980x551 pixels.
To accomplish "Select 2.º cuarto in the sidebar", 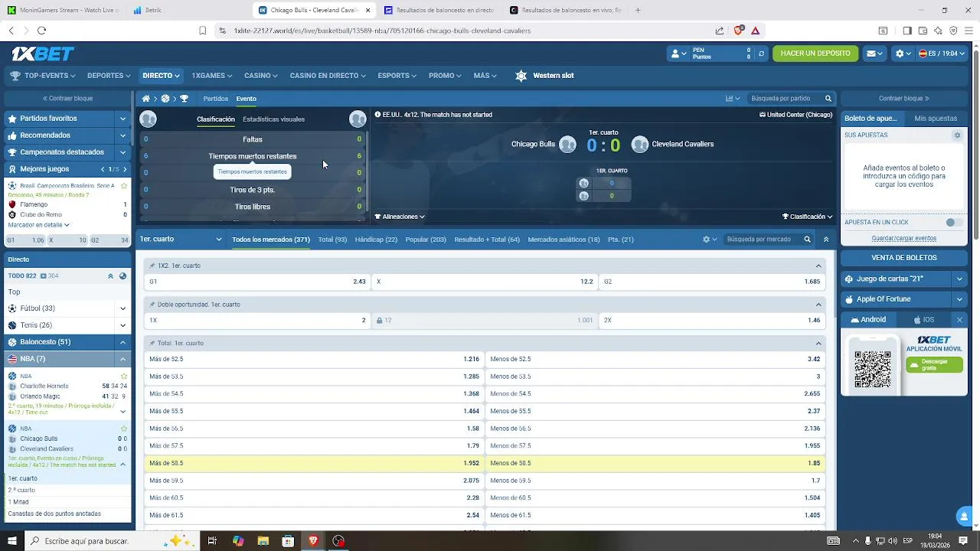I will [x=67, y=490].
